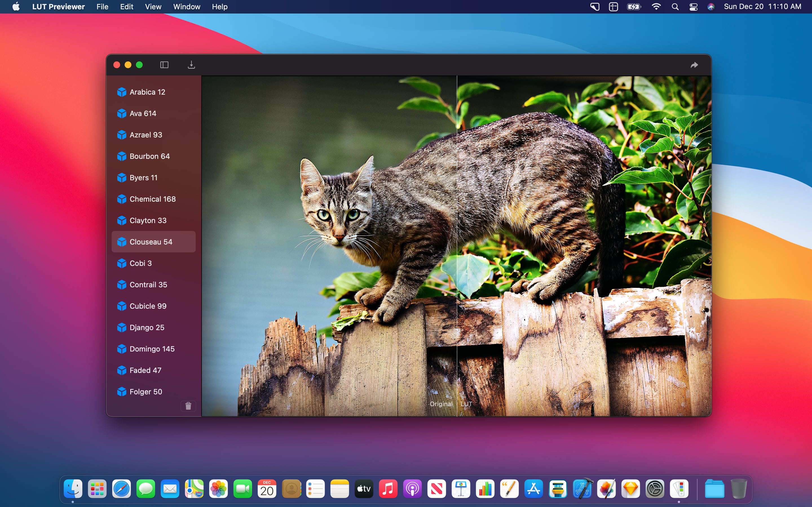Image resolution: width=812 pixels, height=507 pixels.
Task: Open the File menu
Action: [x=102, y=7]
